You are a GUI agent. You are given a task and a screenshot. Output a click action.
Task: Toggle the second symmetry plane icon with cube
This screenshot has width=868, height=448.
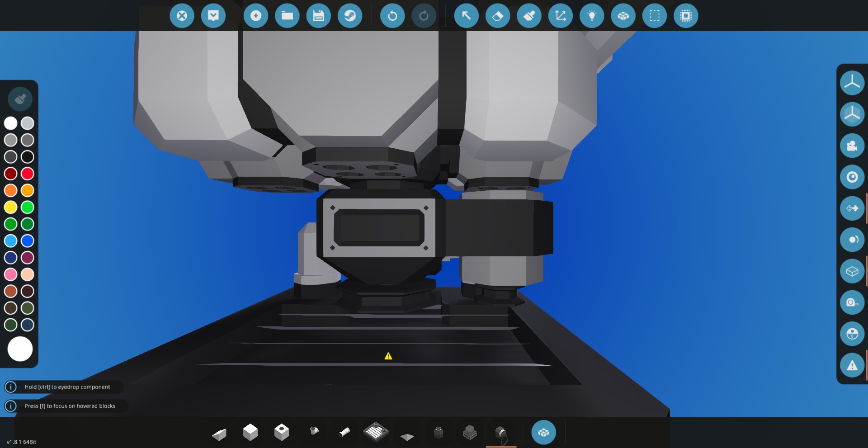(x=852, y=114)
